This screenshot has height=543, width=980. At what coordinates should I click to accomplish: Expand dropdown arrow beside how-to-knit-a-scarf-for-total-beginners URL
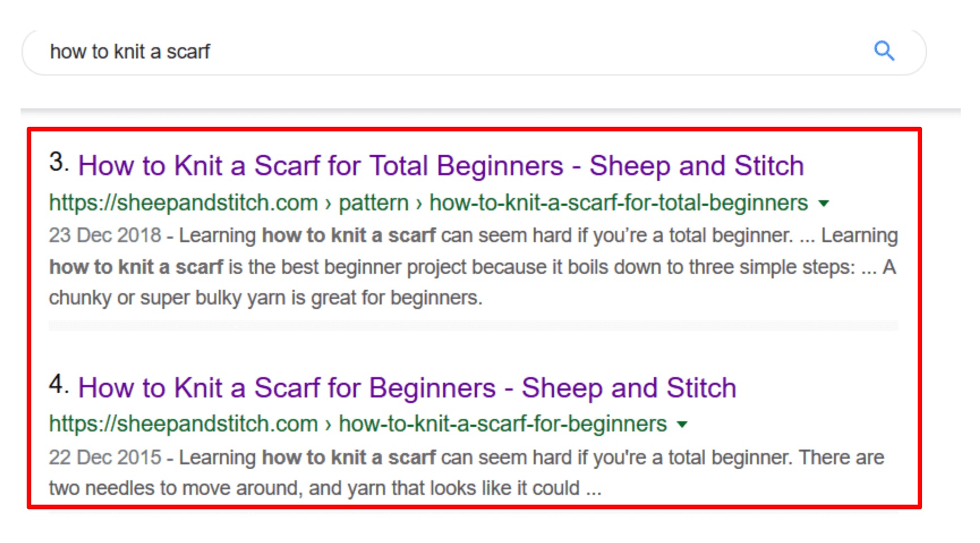pos(824,203)
